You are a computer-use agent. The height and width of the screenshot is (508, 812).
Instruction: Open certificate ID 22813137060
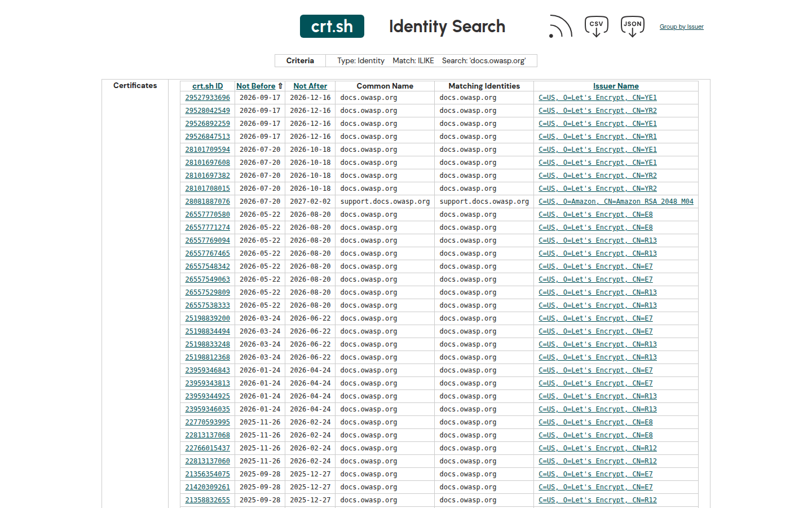208,461
